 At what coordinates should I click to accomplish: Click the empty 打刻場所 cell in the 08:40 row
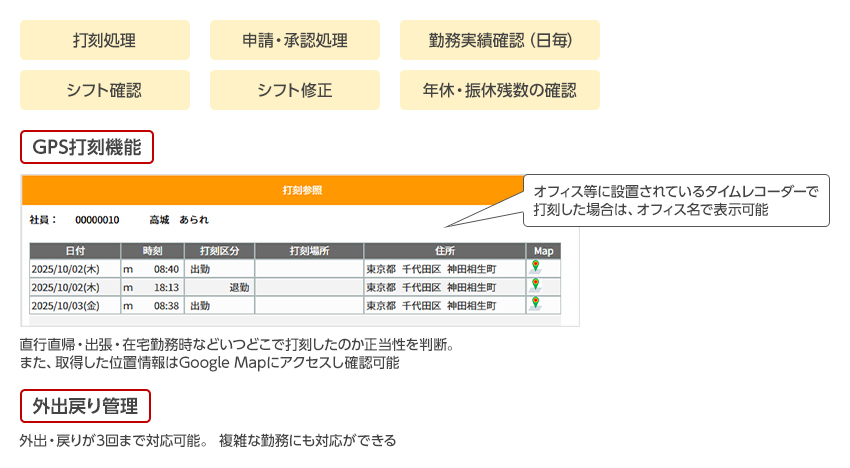point(309,268)
